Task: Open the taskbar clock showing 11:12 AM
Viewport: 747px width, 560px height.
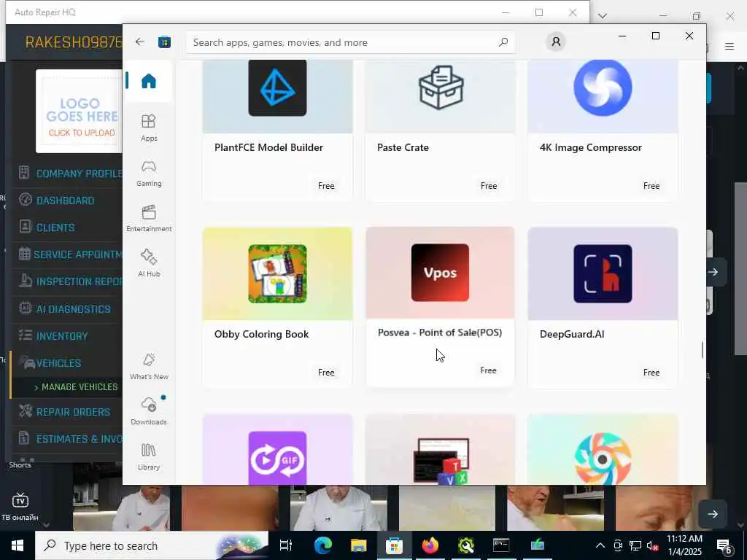Action: click(684, 545)
